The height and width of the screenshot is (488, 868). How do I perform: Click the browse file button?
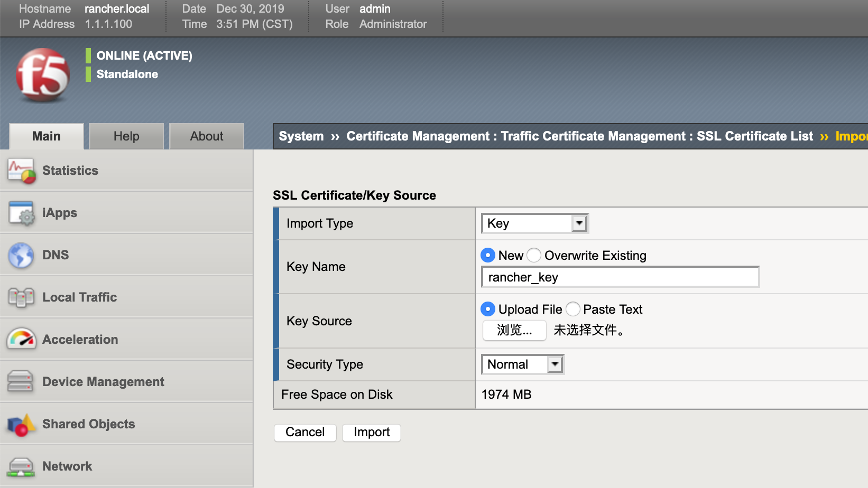point(514,330)
